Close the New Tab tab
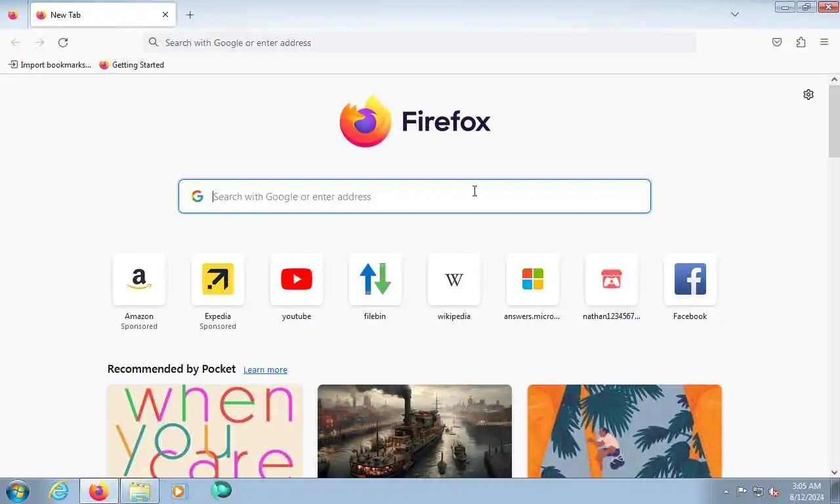 (x=165, y=14)
